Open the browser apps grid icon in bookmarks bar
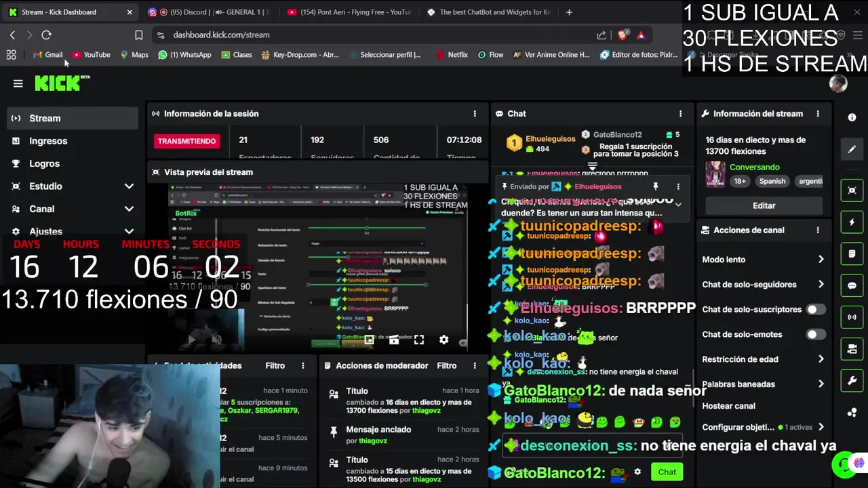Image resolution: width=868 pixels, height=488 pixels. pos(11,55)
